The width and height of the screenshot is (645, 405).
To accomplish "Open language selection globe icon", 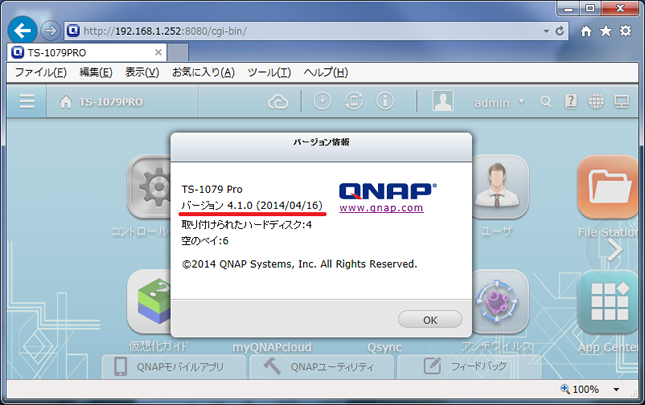I will point(596,102).
